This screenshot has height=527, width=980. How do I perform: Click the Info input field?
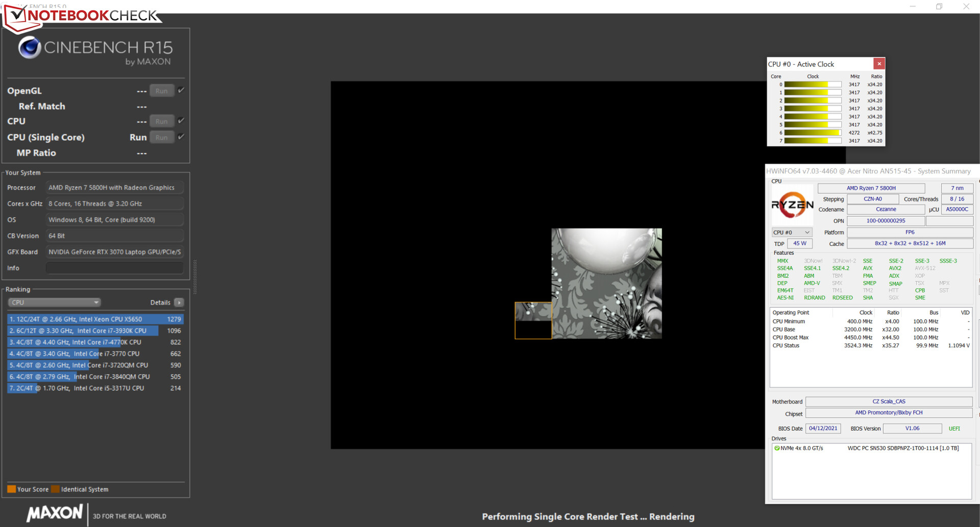click(x=115, y=268)
